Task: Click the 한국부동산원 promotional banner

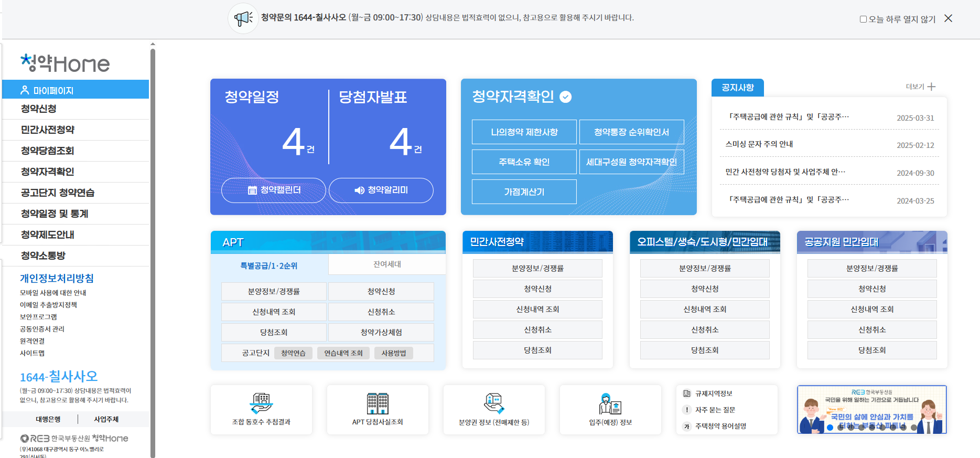Action: pos(872,410)
